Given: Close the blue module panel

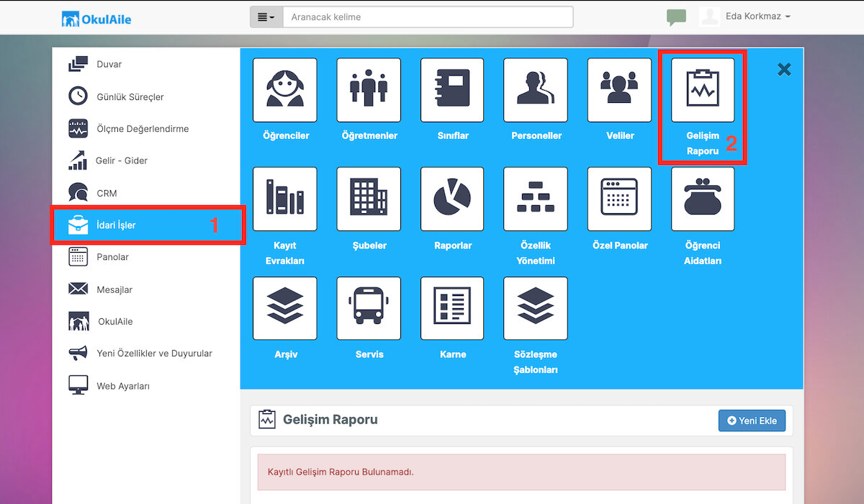Looking at the screenshot, I should 784,69.
